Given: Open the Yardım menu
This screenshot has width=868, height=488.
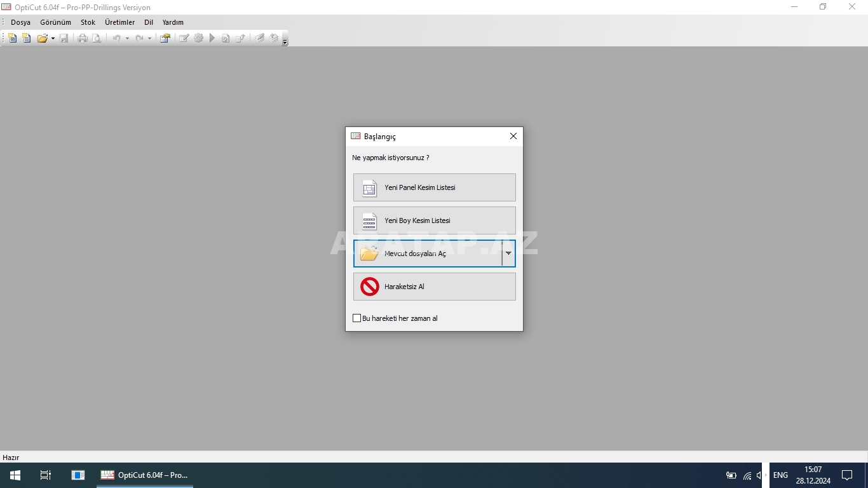Looking at the screenshot, I should click(173, 22).
